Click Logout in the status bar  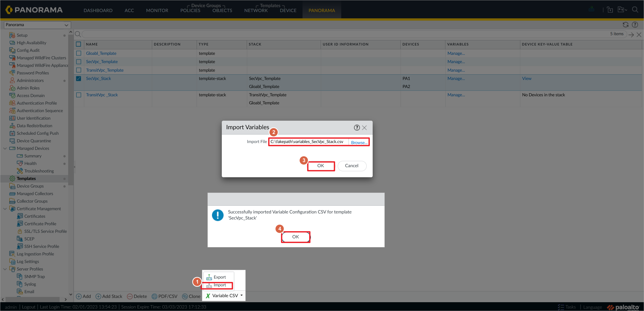tap(29, 307)
